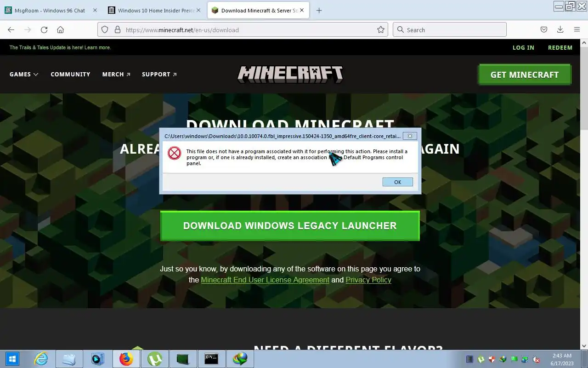Click the green flag tray icon

pyautogui.click(x=514, y=359)
